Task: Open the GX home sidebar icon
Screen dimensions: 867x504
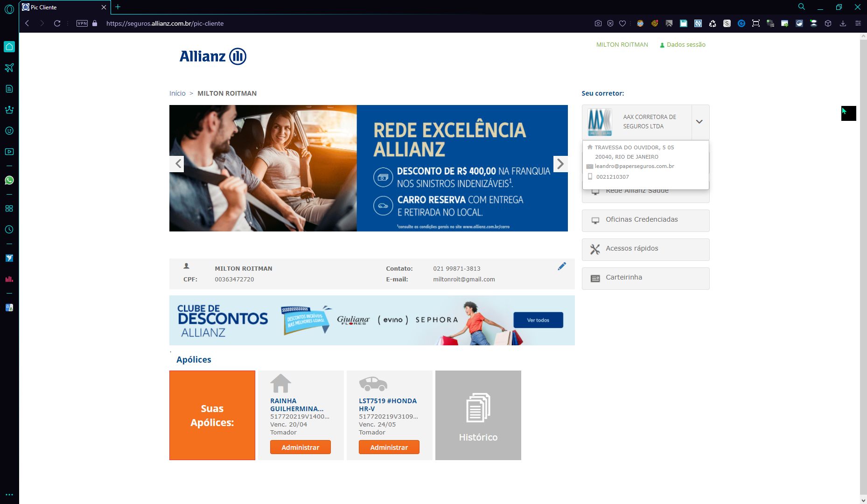Action: [x=9, y=47]
